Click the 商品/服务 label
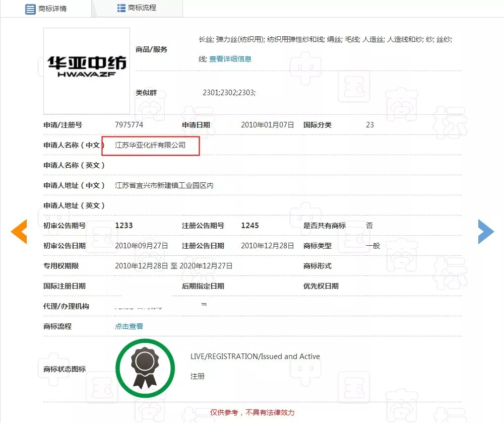 pyautogui.click(x=151, y=49)
